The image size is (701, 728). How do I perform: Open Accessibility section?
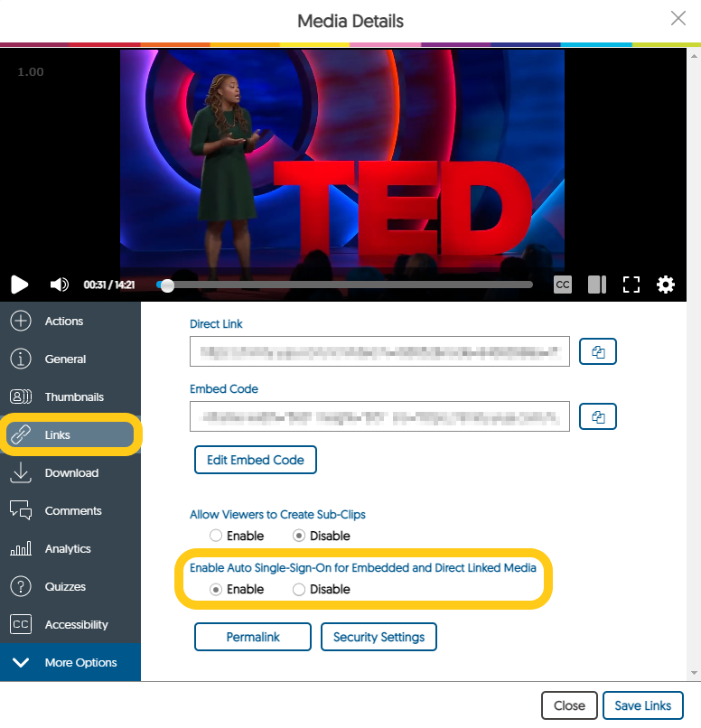[x=70, y=624]
